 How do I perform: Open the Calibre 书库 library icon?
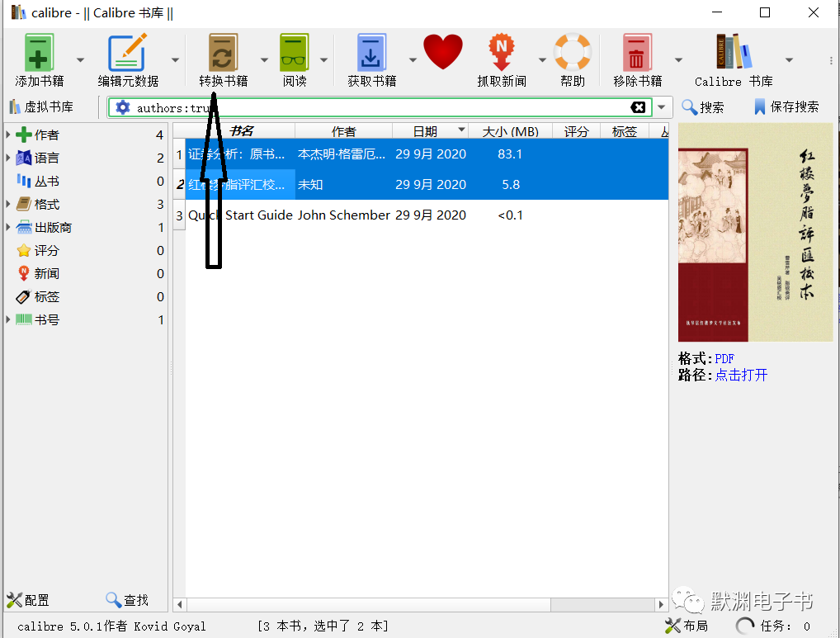point(734,51)
